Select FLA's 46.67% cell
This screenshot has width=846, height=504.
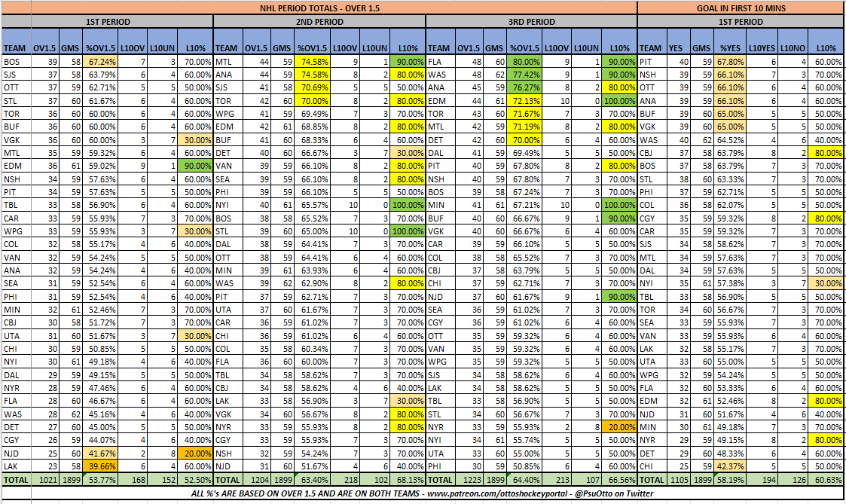[99, 401]
